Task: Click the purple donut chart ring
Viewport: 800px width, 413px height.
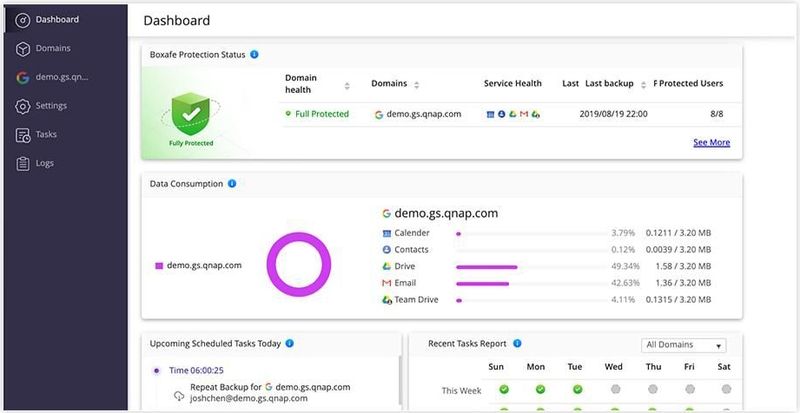Action: pyautogui.click(x=298, y=235)
